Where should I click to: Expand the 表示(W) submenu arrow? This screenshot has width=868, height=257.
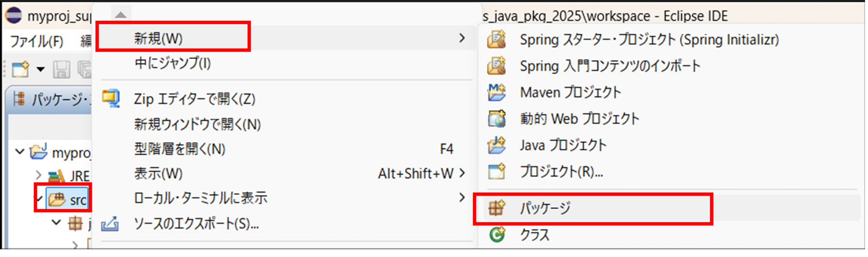pyautogui.click(x=462, y=173)
